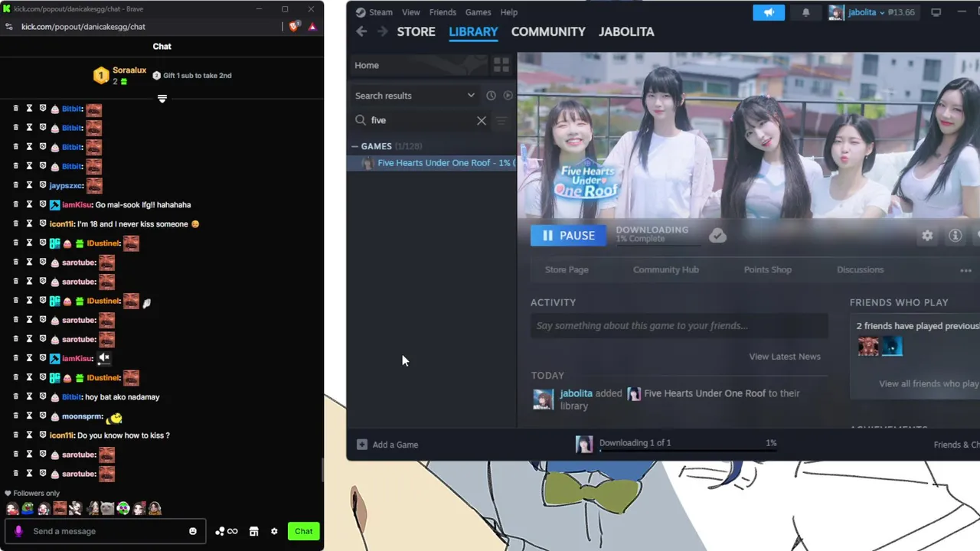Viewport: 980px width, 551px height.
Task: Open chat settings gear
Action: point(274,531)
